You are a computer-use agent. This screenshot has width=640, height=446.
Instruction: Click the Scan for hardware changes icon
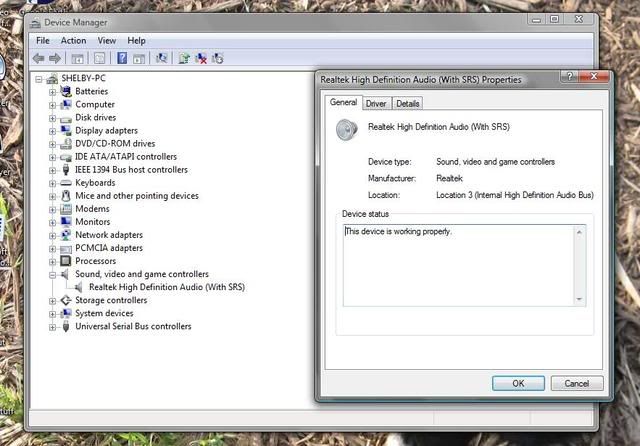pyautogui.click(x=162, y=58)
